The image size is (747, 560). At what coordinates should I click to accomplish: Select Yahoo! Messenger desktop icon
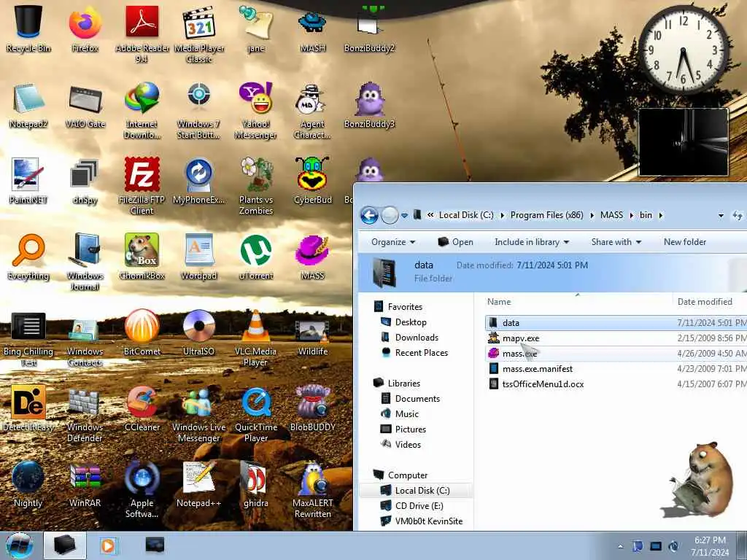pos(256,111)
